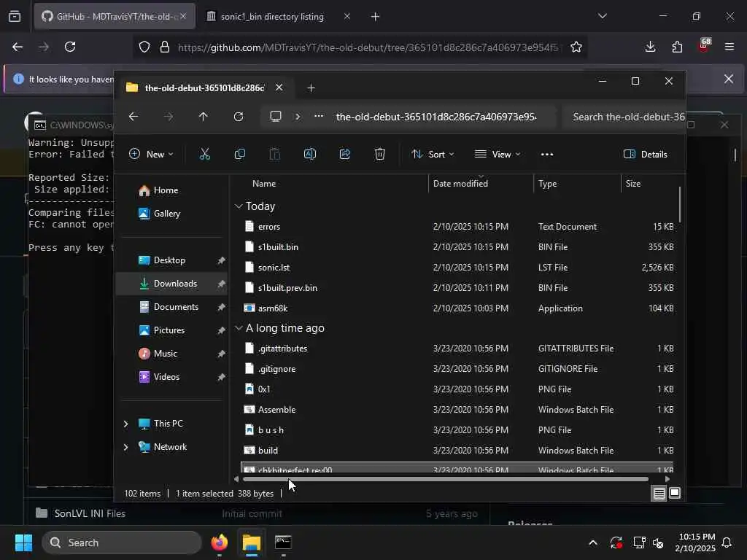Show hidden system tray icons

[592, 542]
